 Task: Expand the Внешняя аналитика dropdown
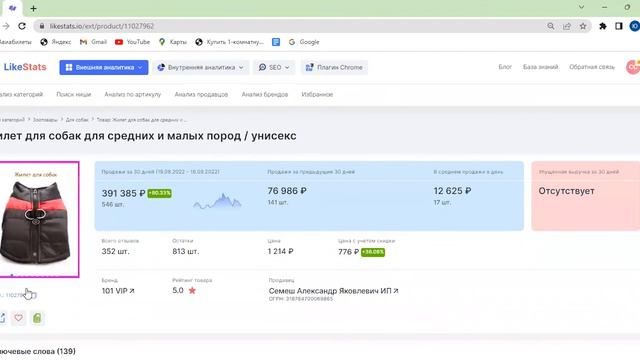coord(104,67)
